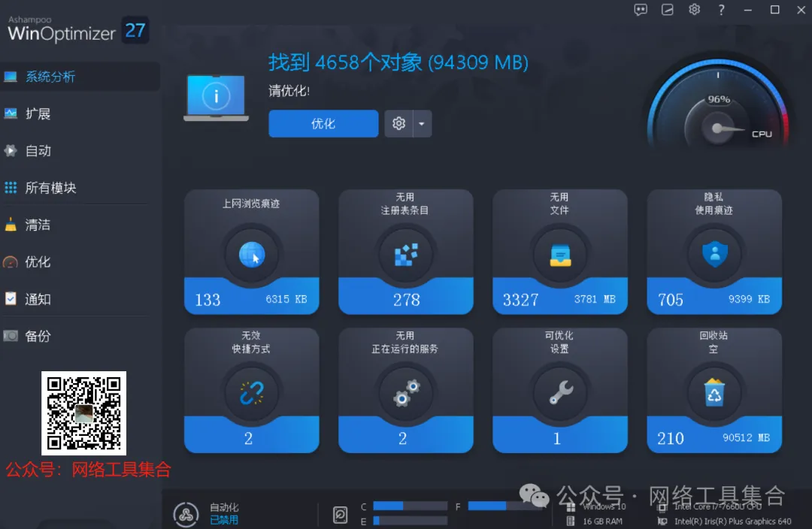Click the 备份 camera icon
This screenshot has width=812, height=529.
pyautogui.click(x=11, y=336)
